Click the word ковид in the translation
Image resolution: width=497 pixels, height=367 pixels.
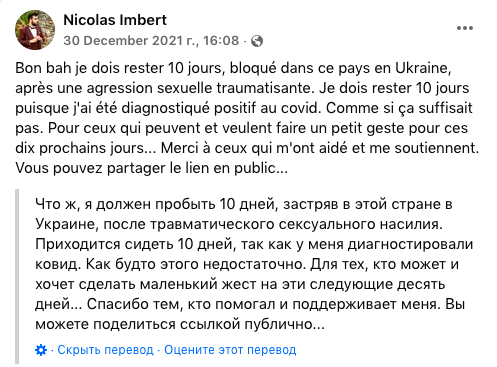tap(58, 264)
